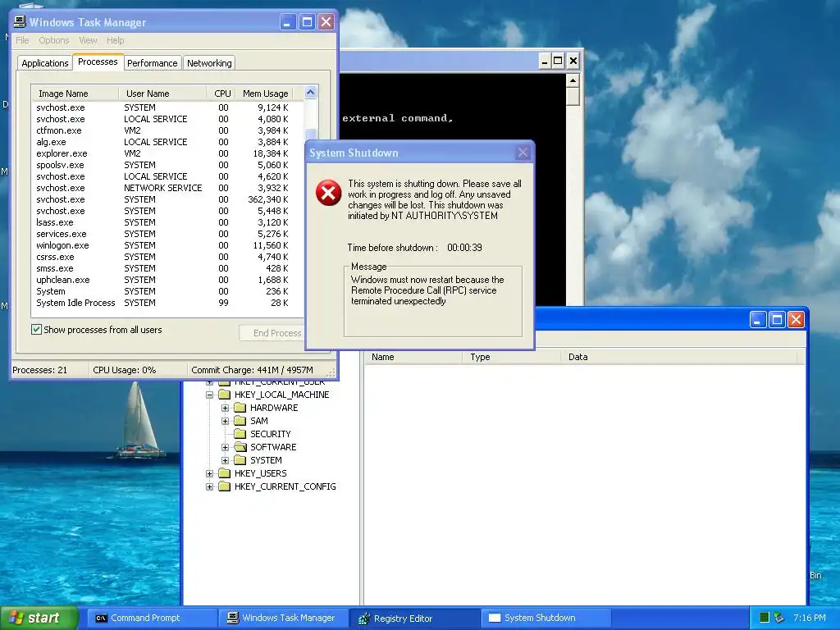Screen dimensions: 840x630
Task: Click the SECURITY folder icon
Action: [240, 434]
